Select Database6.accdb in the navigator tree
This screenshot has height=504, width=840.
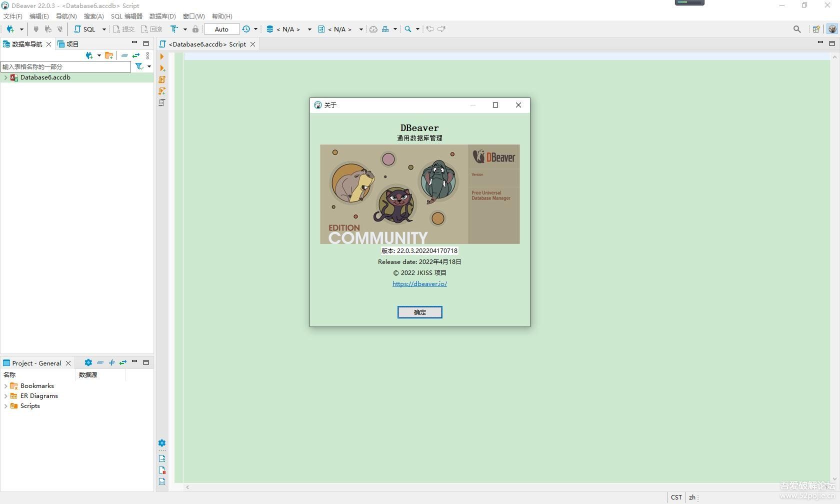coord(45,77)
